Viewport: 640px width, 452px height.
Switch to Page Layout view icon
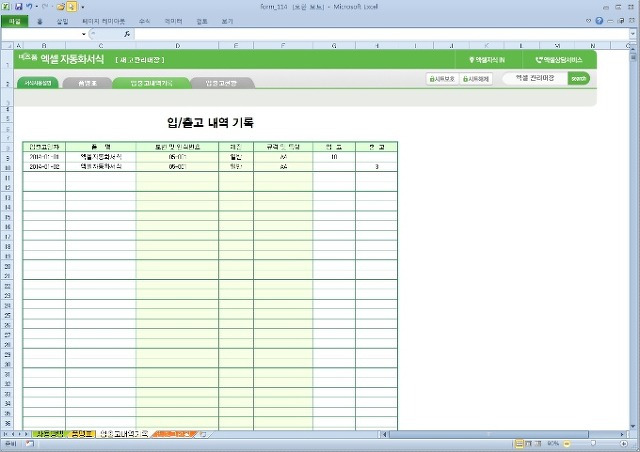click(529, 444)
